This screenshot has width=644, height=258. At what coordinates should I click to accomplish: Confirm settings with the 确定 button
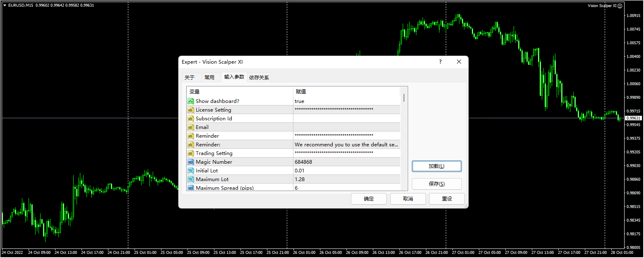tap(368, 199)
